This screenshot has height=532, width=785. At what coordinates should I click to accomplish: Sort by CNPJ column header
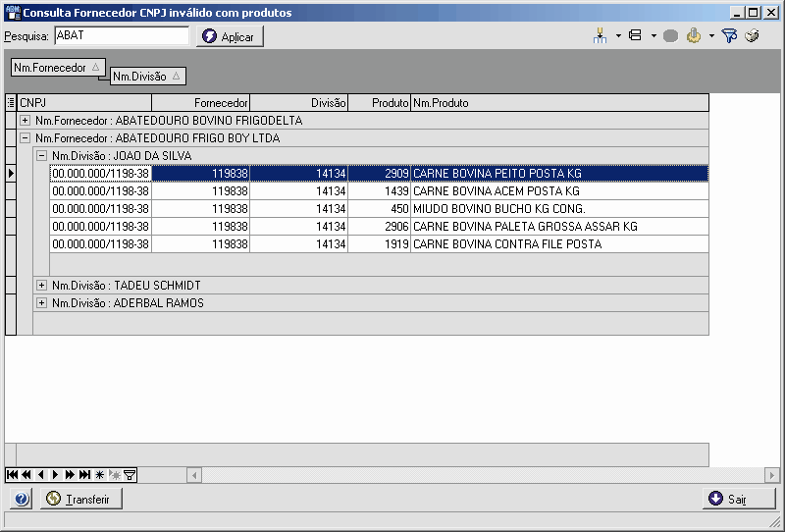coord(84,103)
